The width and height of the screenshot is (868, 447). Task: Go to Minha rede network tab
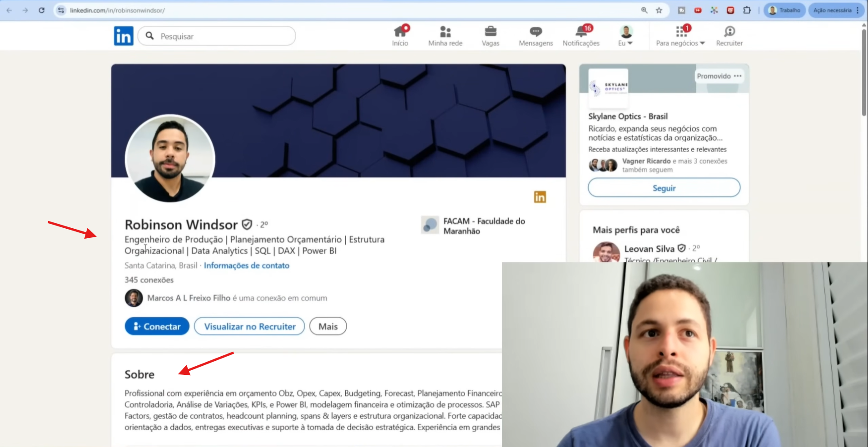445,36
